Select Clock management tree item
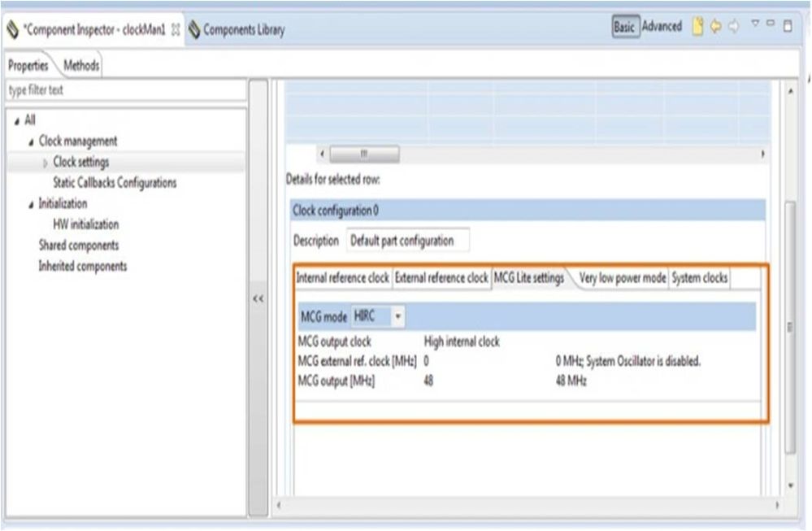This screenshot has height=531, width=812. tap(78, 141)
